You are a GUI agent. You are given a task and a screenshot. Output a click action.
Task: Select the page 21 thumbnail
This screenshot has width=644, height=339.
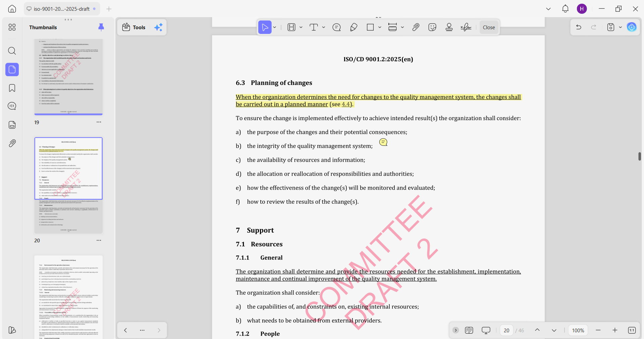pos(68,297)
